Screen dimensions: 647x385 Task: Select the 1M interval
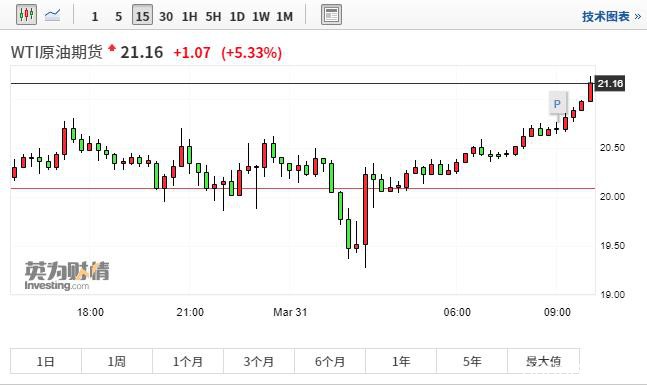coord(285,17)
